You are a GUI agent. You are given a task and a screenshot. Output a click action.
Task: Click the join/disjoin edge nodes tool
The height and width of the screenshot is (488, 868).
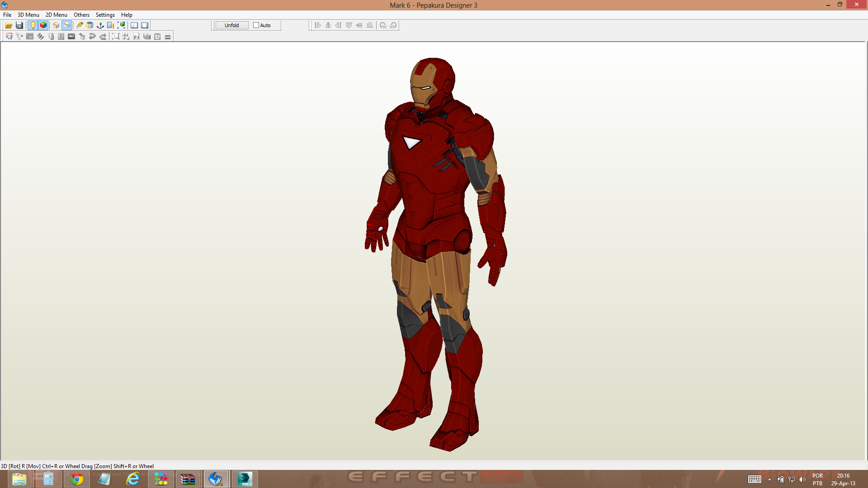point(19,37)
